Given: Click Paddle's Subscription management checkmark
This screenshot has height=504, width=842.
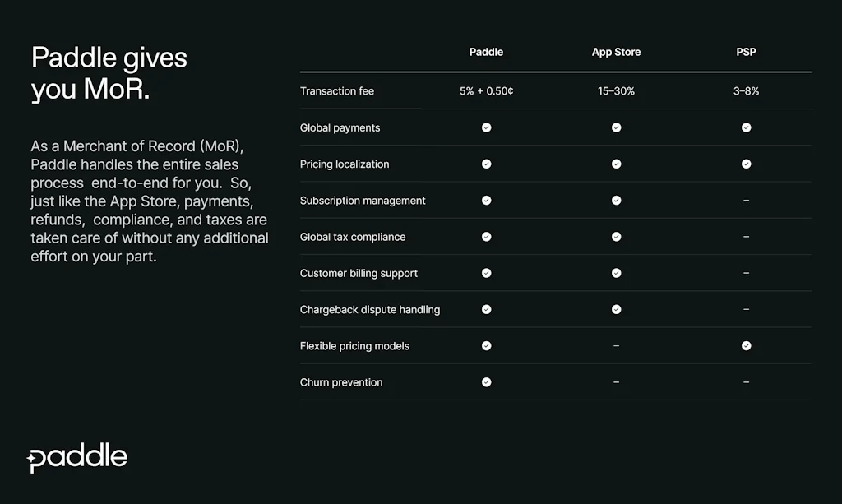Looking at the screenshot, I should pos(486,200).
